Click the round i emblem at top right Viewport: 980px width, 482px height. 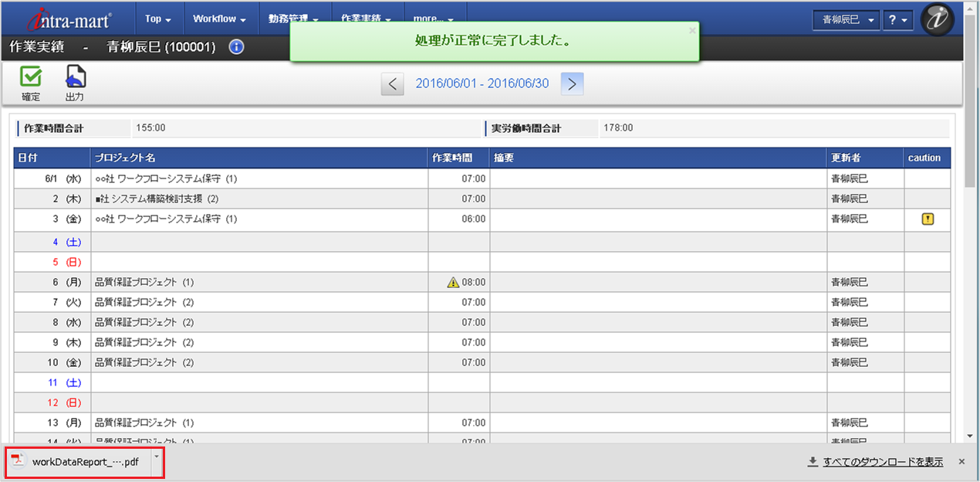coord(938,19)
